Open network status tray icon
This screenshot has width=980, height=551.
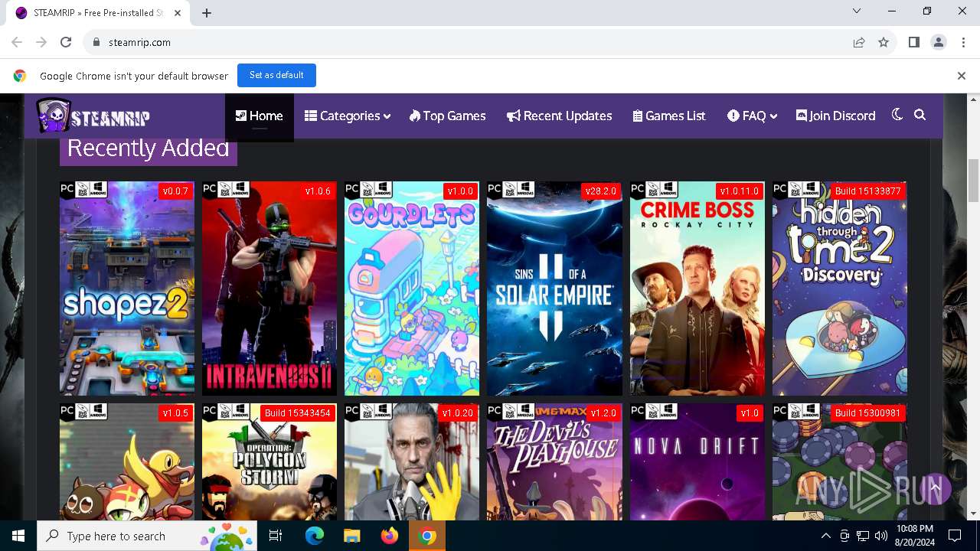[x=863, y=536]
